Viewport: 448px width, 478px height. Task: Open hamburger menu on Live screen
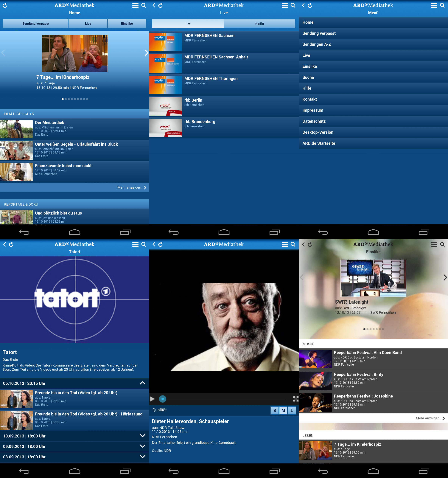[284, 5]
